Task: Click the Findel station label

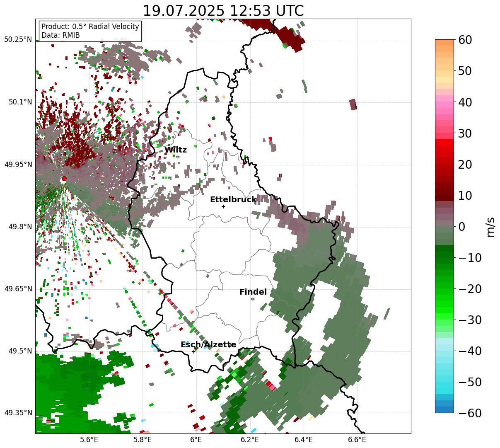Action: tap(253, 292)
